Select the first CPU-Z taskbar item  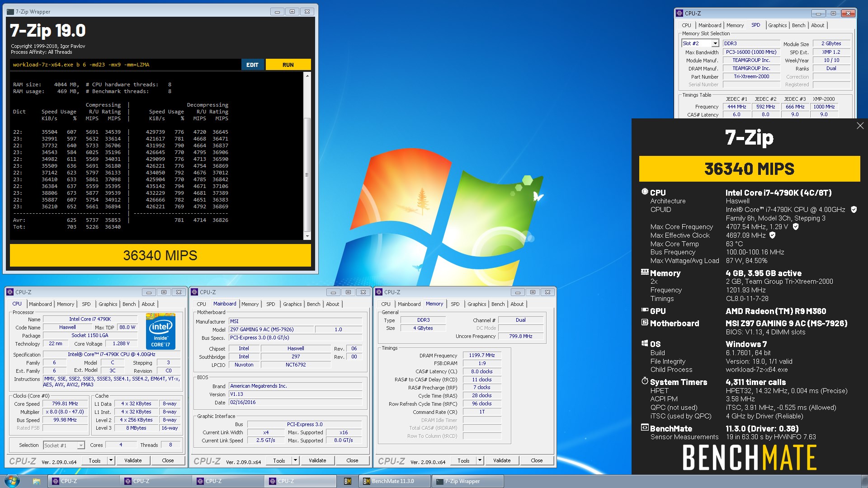coord(84,481)
